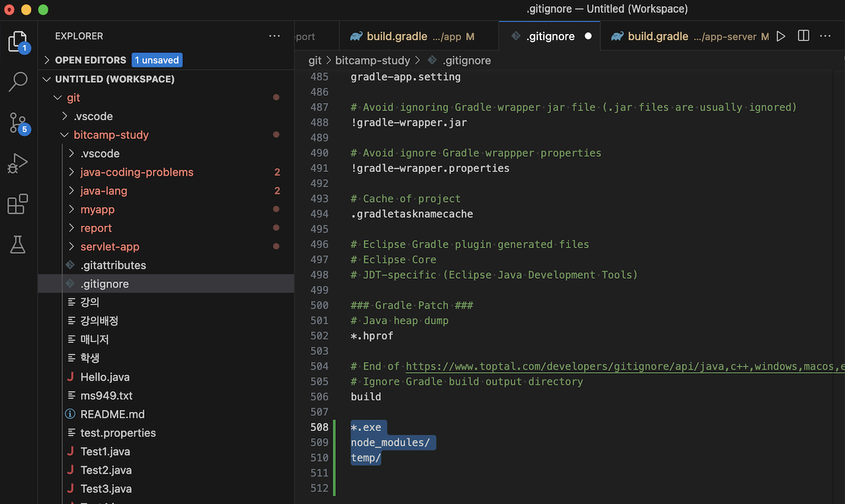Expand .vscode folder inside bitcamp-study
The width and height of the screenshot is (845, 504).
coord(72,154)
